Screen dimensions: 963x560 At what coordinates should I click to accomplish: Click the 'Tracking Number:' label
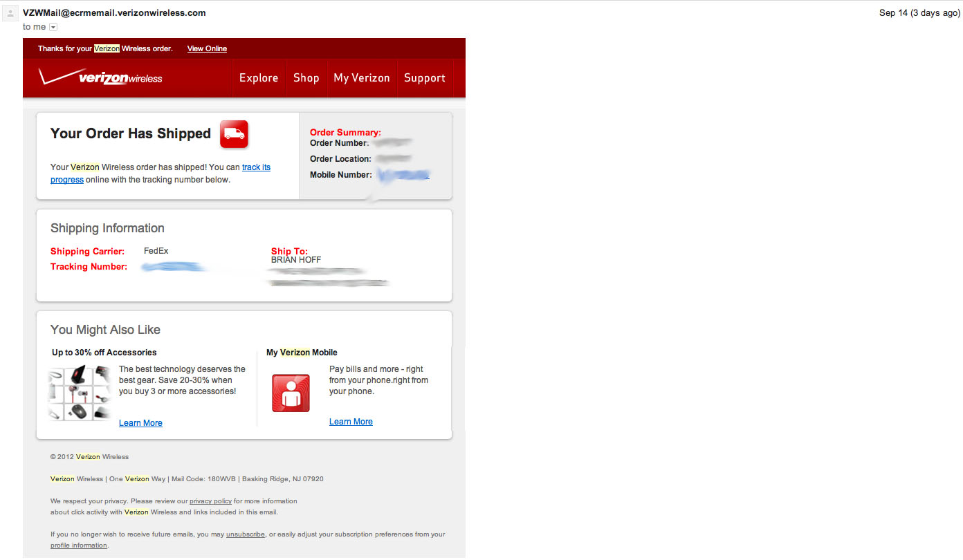click(89, 267)
